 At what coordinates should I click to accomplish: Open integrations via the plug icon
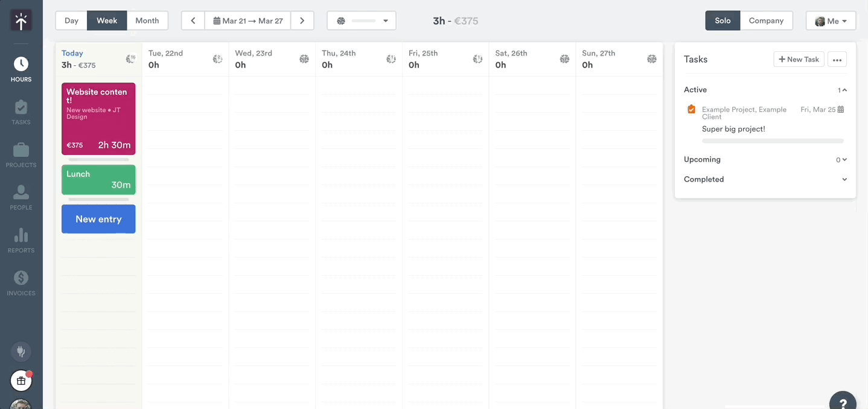tap(21, 352)
